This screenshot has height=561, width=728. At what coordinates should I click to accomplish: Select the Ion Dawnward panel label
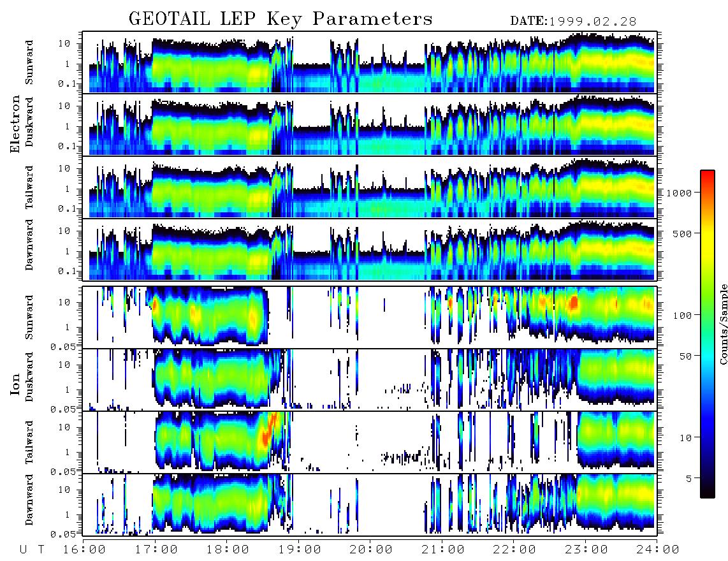point(29,500)
